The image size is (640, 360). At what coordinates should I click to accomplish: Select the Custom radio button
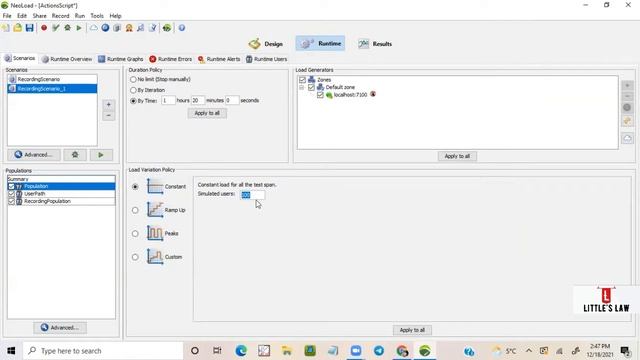(135, 257)
